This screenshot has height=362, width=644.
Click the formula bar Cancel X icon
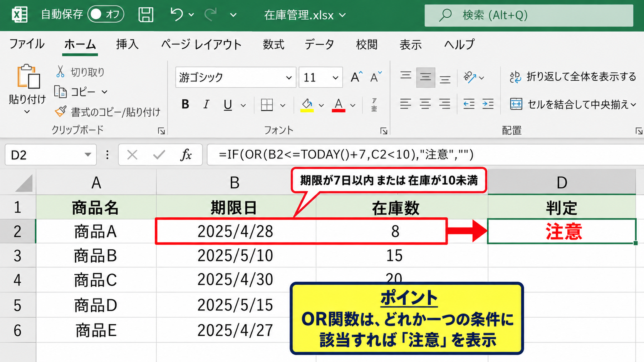coord(132,155)
